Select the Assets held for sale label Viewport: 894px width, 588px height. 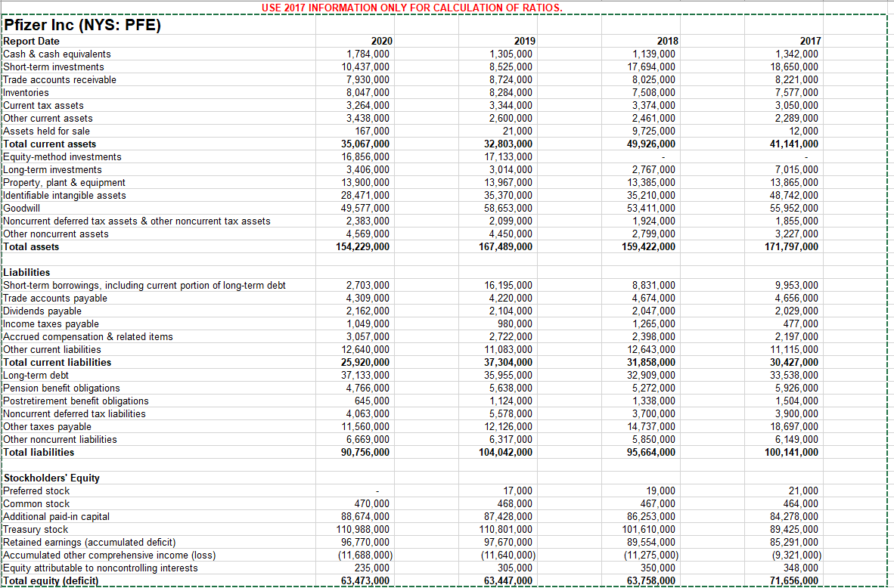(47, 131)
